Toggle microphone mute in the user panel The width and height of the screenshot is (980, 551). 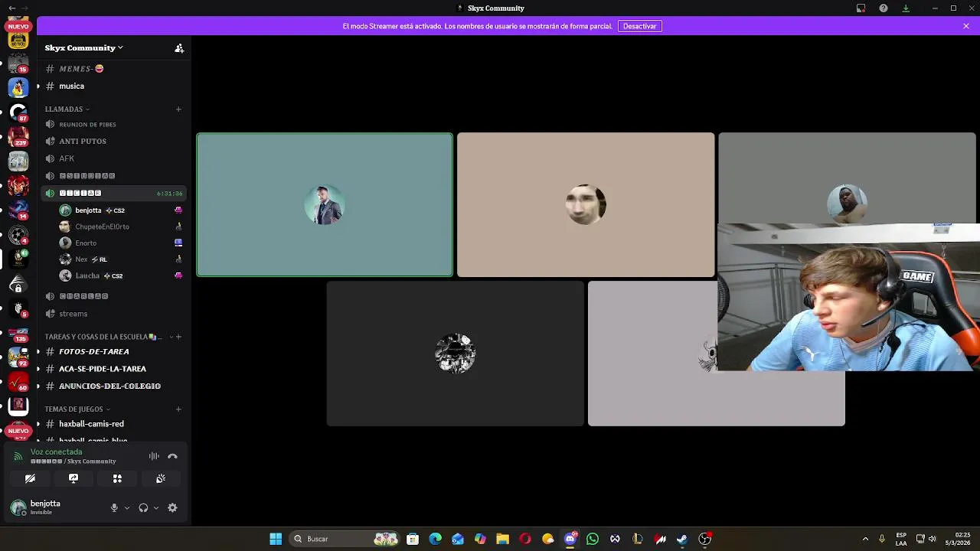(114, 507)
